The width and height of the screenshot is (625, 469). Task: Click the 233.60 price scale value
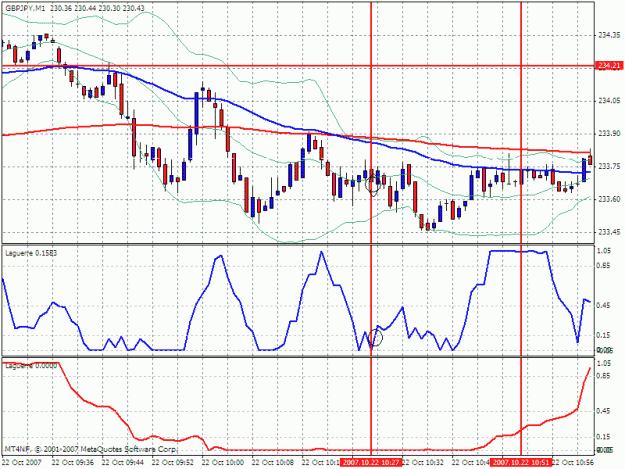[x=609, y=199]
